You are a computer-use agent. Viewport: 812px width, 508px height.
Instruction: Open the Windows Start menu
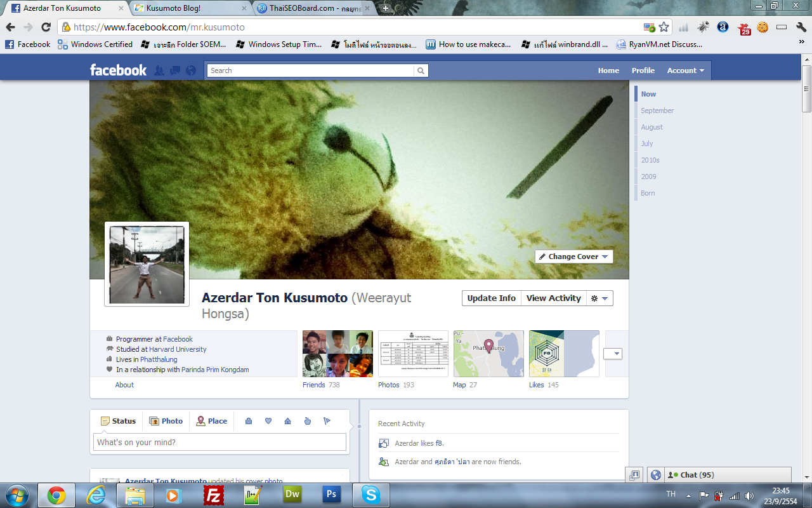tap(18, 495)
